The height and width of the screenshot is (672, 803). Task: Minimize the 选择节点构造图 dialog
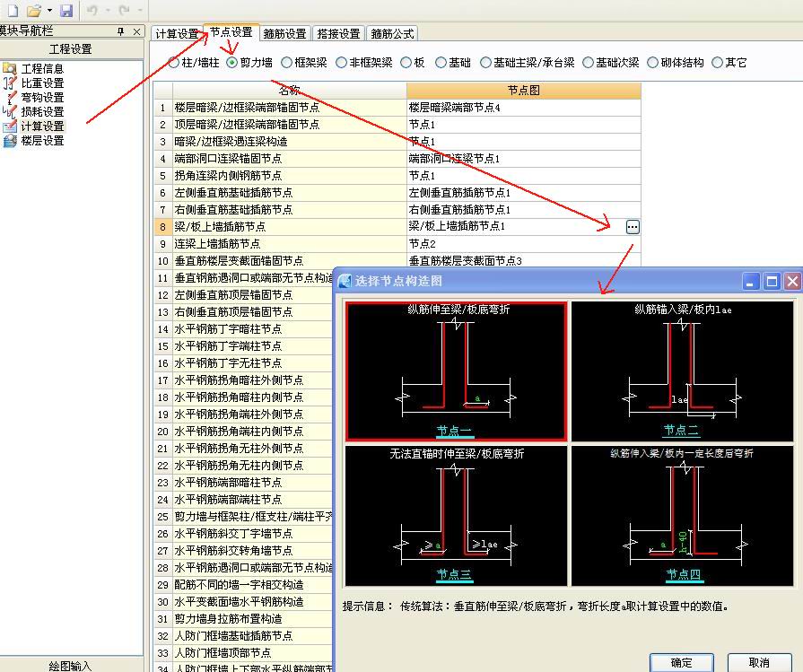coord(751,281)
